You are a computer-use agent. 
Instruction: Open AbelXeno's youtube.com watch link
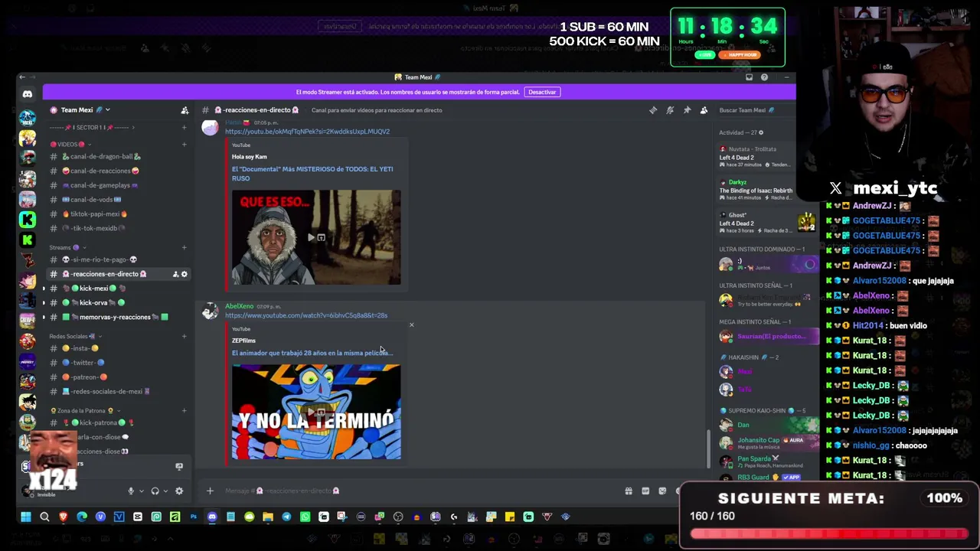(x=306, y=315)
